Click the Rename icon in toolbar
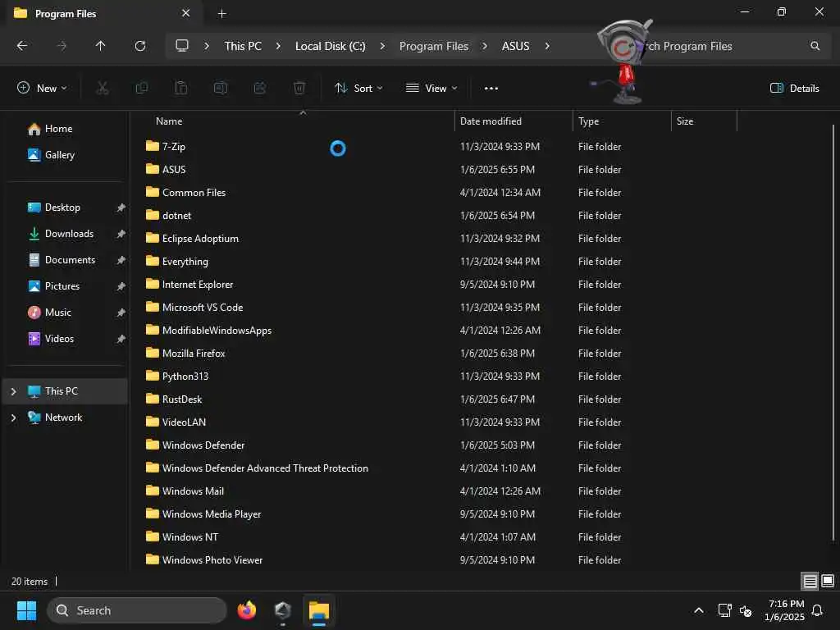This screenshot has width=840, height=630. (221, 88)
